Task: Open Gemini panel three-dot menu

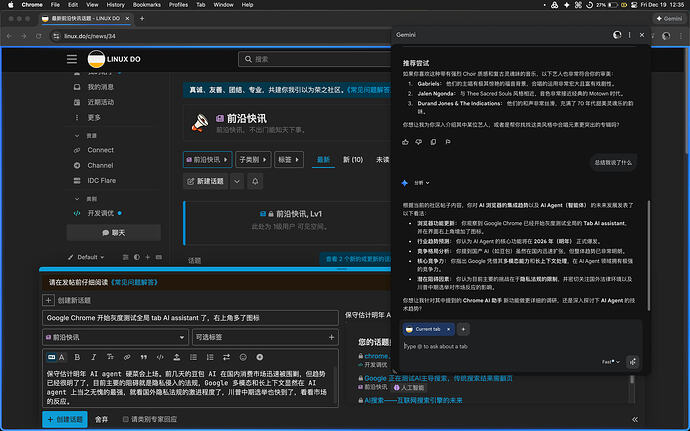Action: point(630,35)
